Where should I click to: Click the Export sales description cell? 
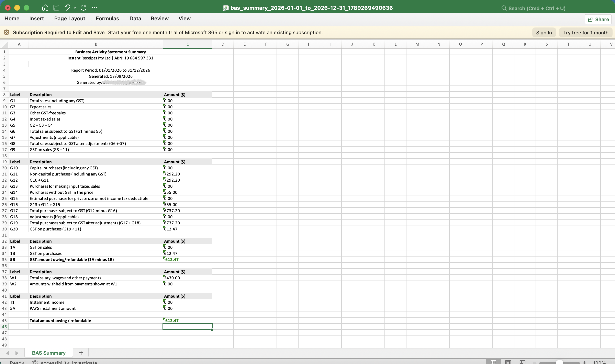click(96, 107)
